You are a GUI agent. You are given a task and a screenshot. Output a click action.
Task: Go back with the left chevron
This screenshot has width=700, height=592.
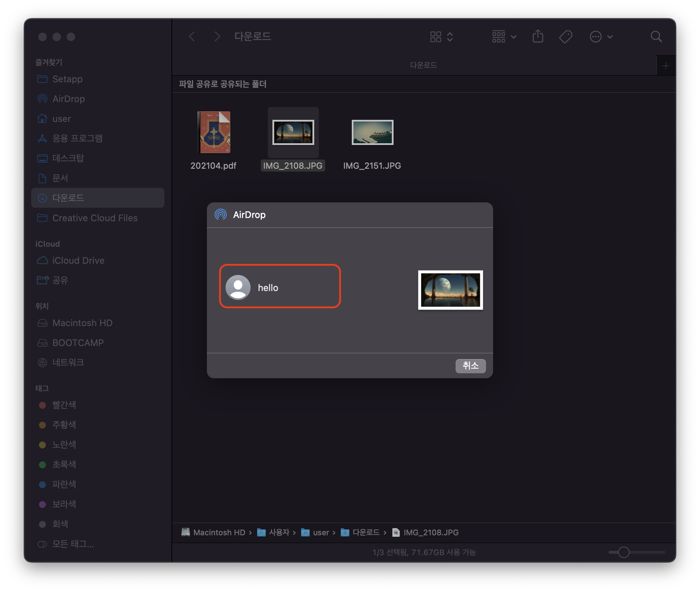(192, 37)
